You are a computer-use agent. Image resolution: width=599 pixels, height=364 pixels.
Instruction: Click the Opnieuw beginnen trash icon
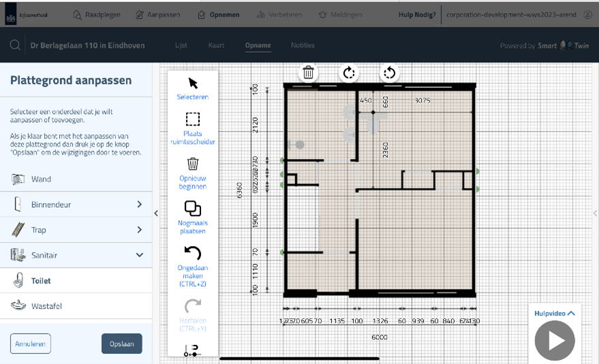click(193, 164)
